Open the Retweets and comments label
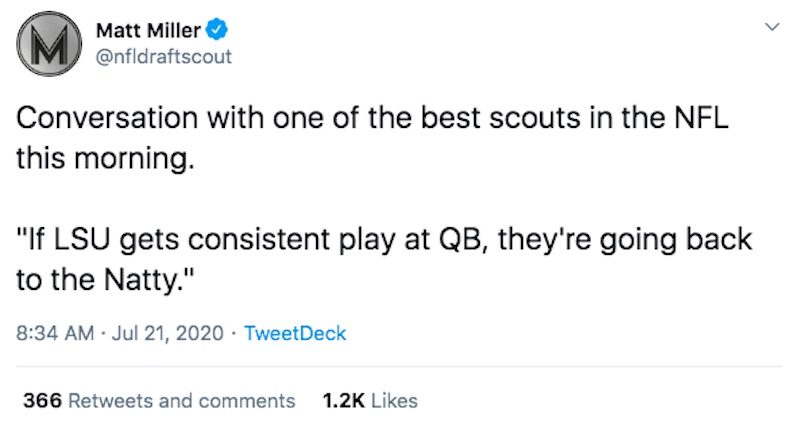The height and width of the screenshot is (428, 800). 181,400
